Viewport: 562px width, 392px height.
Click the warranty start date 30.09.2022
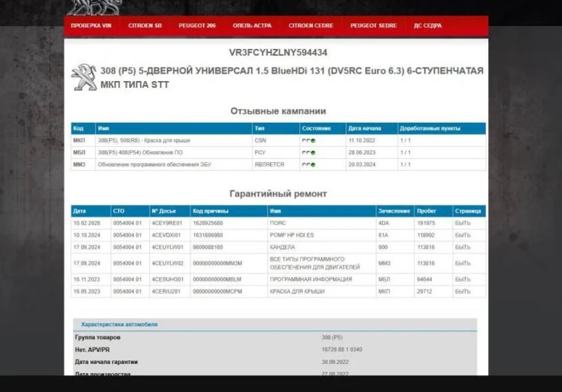[335, 362]
